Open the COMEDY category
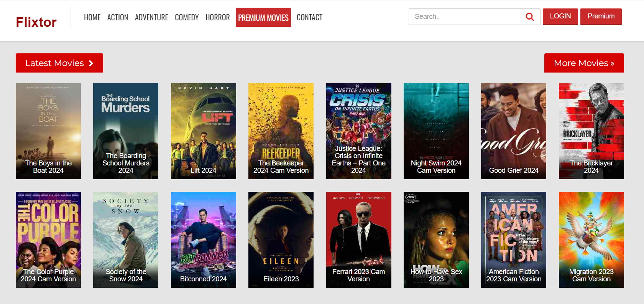This screenshot has width=644, height=304. (x=187, y=17)
